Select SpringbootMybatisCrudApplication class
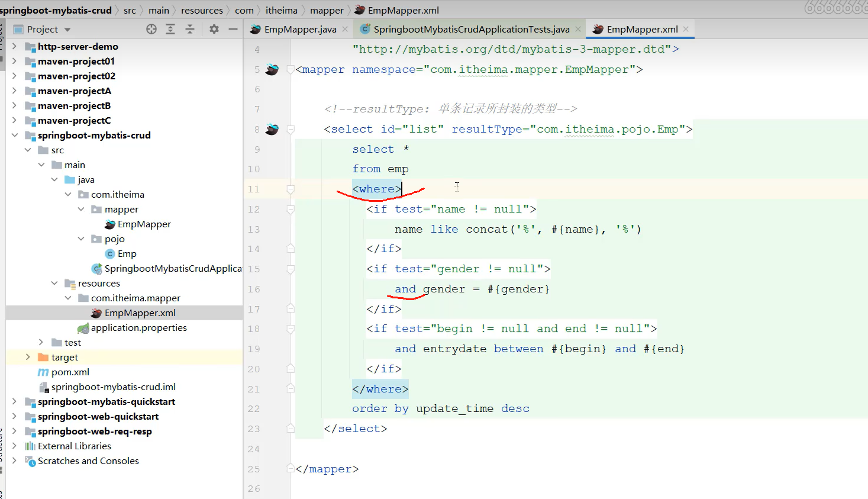Screen dimensions: 868x499 173,268
